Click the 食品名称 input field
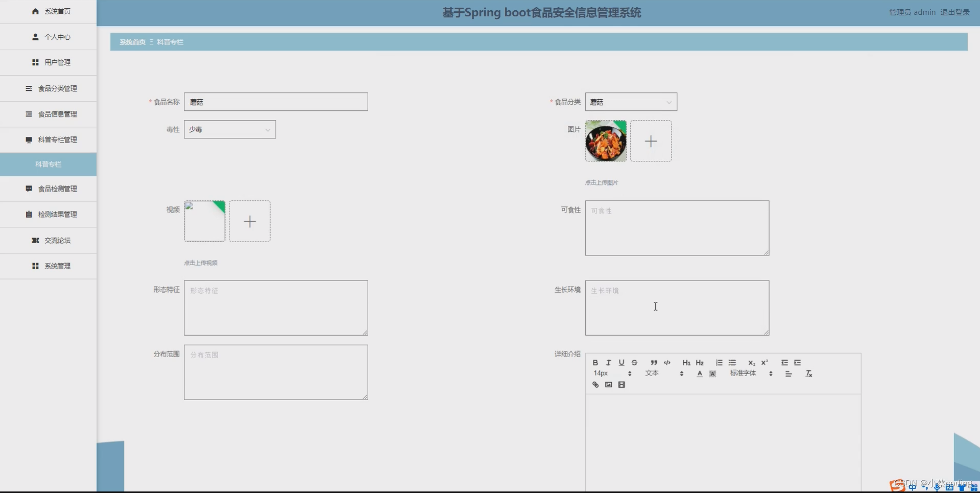Image resolution: width=980 pixels, height=493 pixels. [x=276, y=102]
